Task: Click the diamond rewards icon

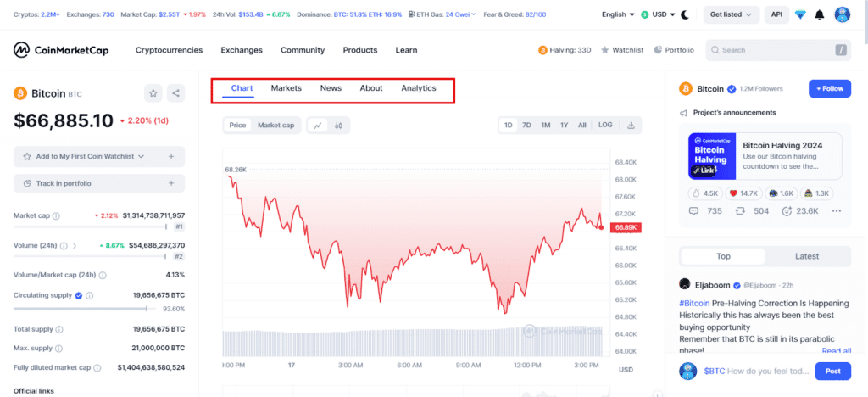Action: (x=800, y=15)
